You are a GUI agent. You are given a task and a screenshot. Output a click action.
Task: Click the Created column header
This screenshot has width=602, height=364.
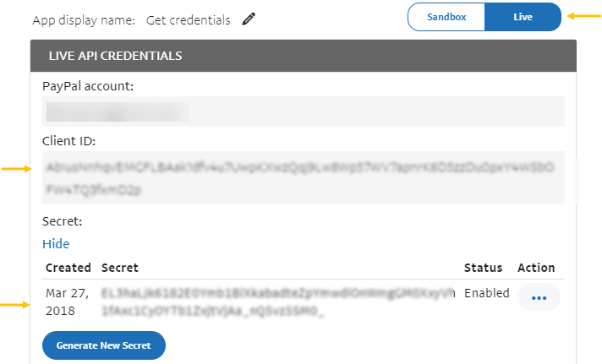[x=68, y=268]
